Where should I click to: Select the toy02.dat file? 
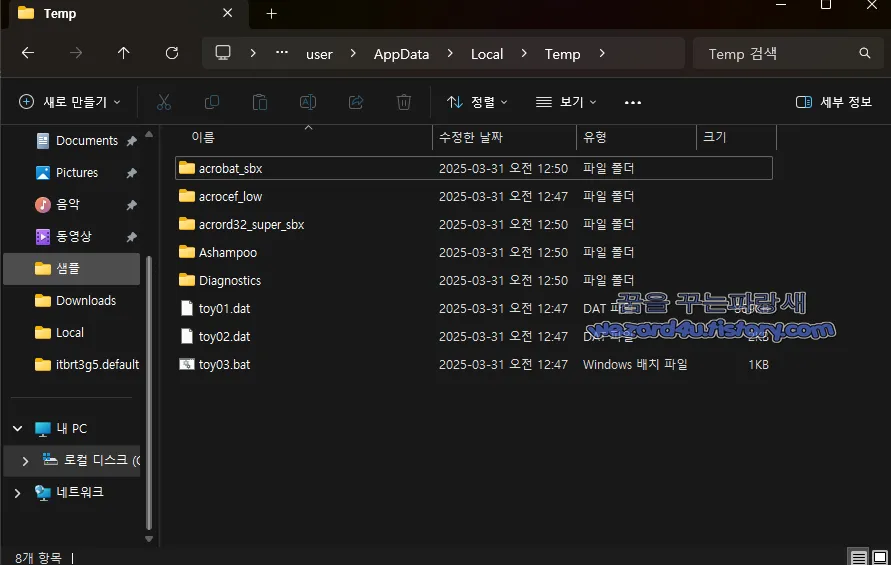point(474,336)
